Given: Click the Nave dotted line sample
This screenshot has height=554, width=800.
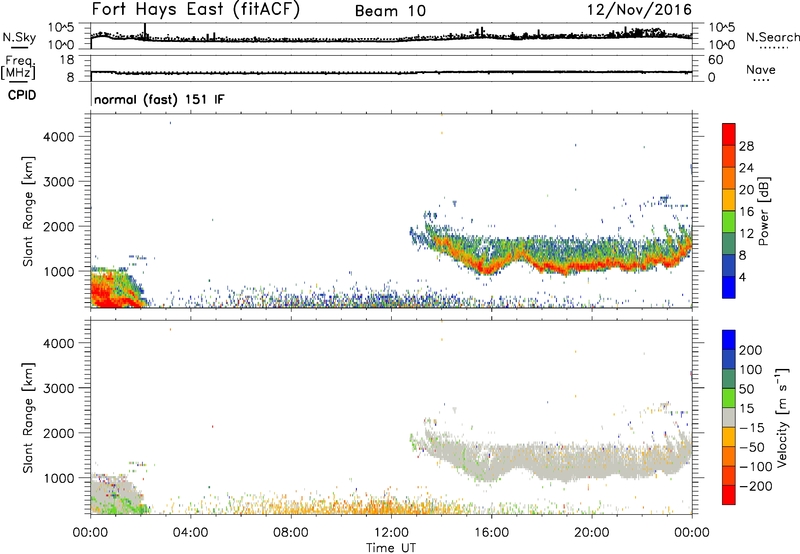Looking at the screenshot, I should click(x=761, y=80).
